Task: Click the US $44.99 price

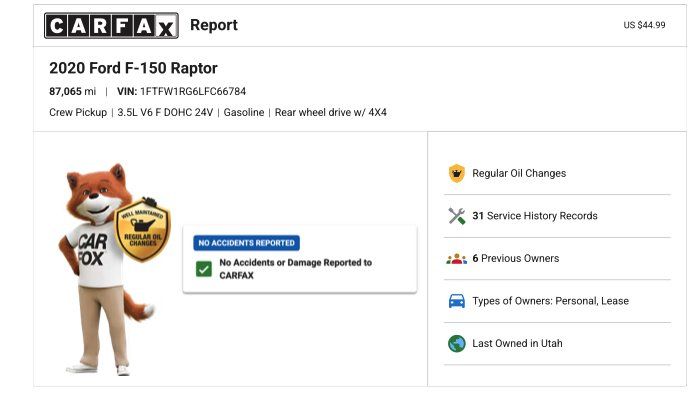Action: pos(644,25)
